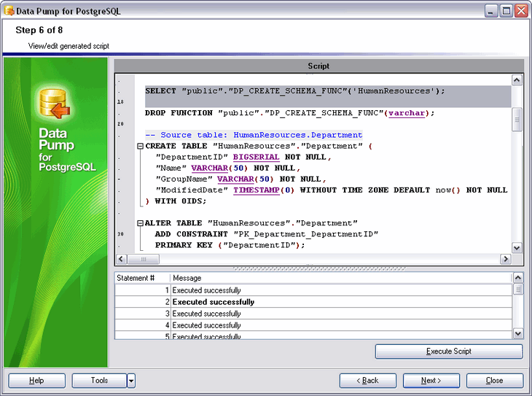Click the Message column header
This screenshot has width=532, height=396.
click(x=340, y=278)
